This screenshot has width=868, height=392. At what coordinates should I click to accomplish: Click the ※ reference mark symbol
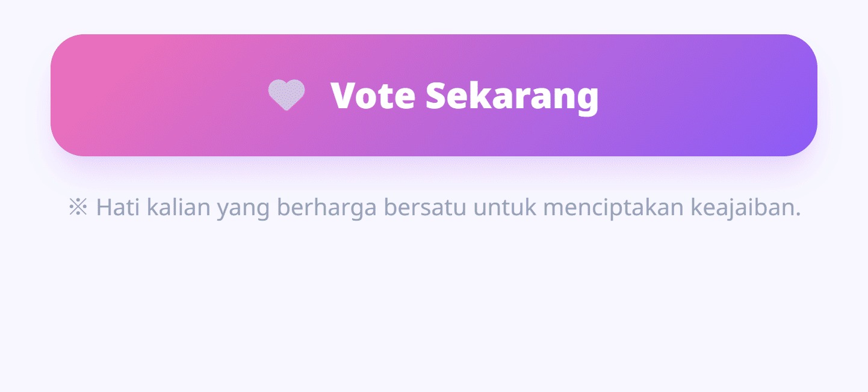click(x=78, y=207)
